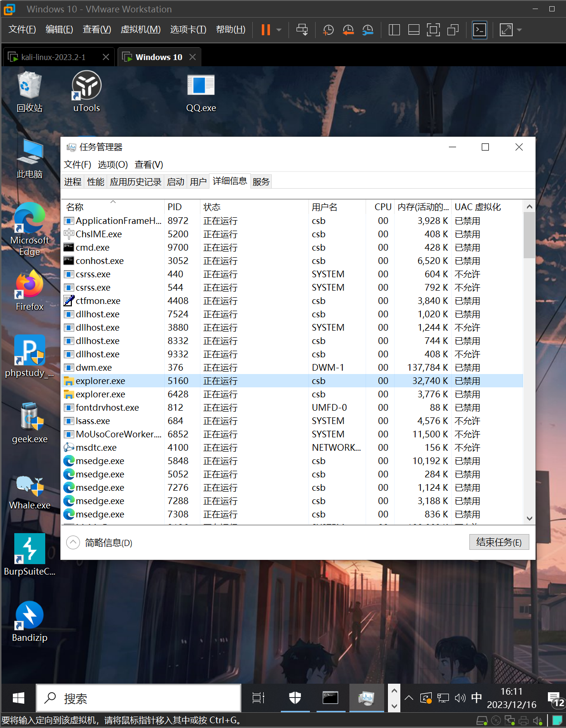Revert to snapshot toolbar icon
This screenshot has width=566, height=728.
348,30
